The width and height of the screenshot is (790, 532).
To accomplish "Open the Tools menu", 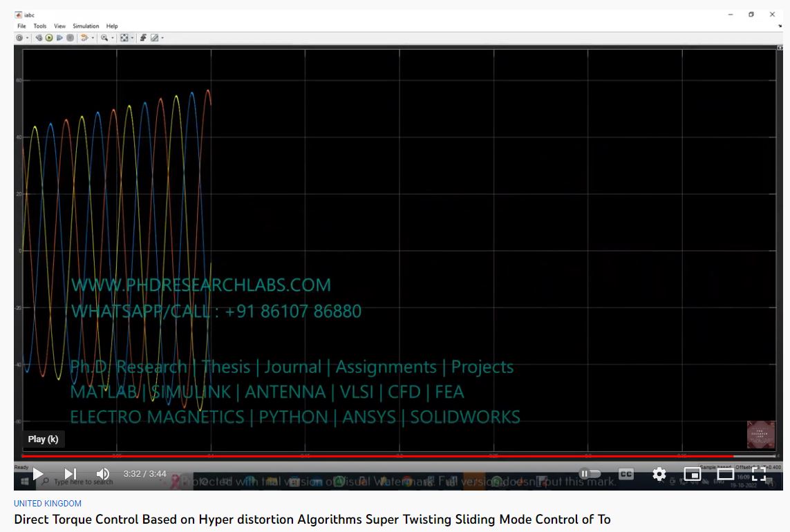I will pos(40,26).
